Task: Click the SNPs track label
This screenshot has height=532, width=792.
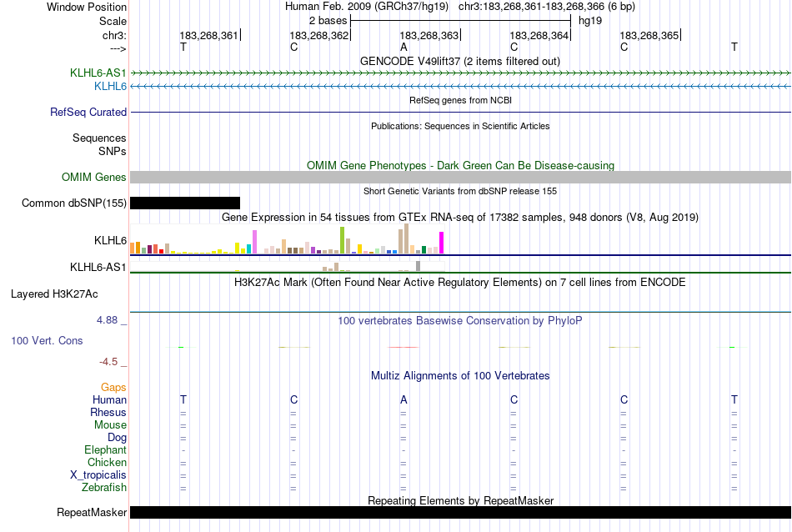Action: [x=113, y=151]
